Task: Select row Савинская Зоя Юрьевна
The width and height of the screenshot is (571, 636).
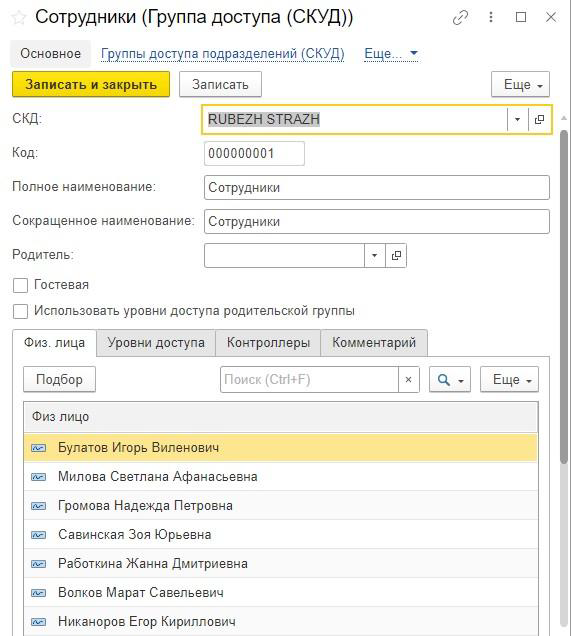Action: tap(281, 535)
